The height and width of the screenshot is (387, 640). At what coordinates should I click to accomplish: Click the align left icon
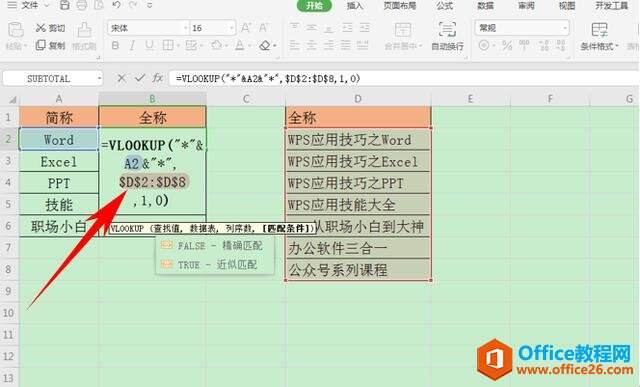click(294, 45)
